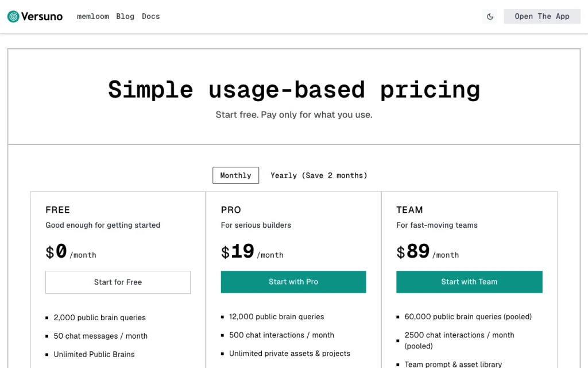
Task: Open the memloom nav link
Action: (x=93, y=17)
